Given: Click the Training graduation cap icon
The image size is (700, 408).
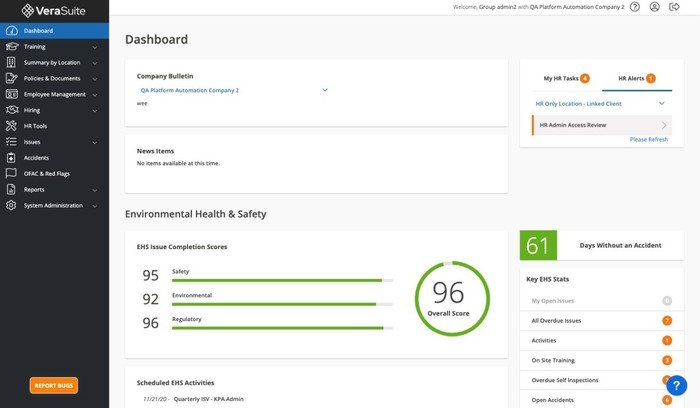Looking at the screenshot, I should coord(12,46).
